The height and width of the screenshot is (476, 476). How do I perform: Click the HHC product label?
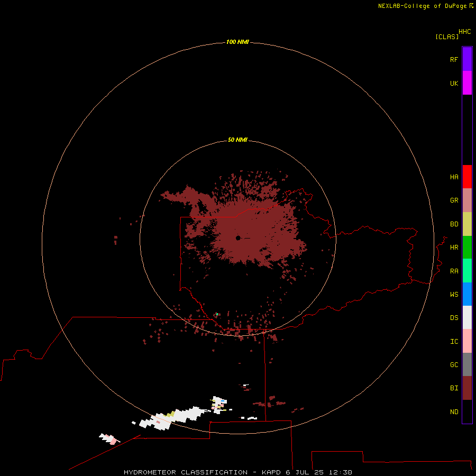point(464,32)
